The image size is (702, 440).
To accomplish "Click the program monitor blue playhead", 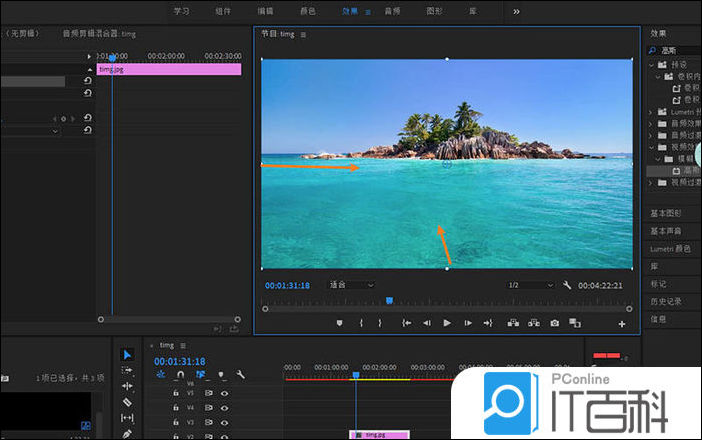I will (x=389, y=300).
